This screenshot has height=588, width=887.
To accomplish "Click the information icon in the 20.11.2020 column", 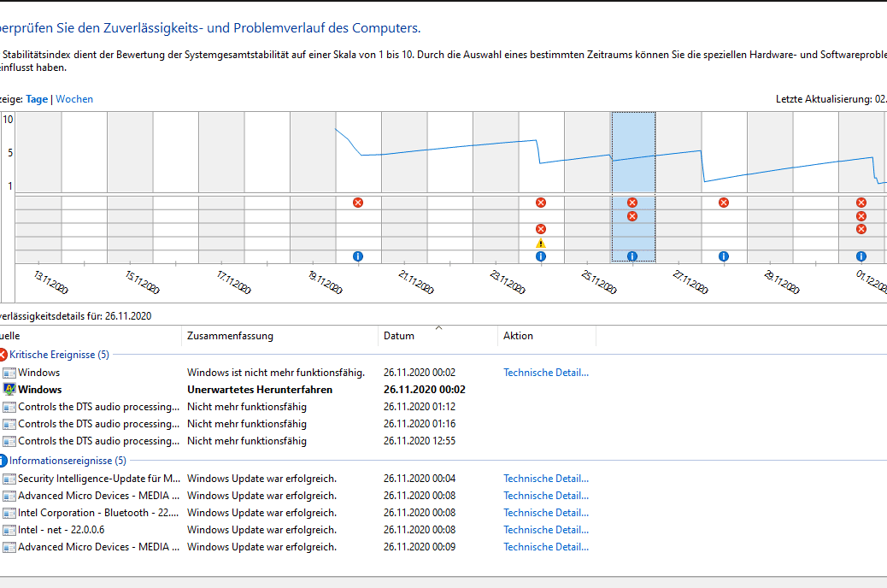I will pos(358,256).
